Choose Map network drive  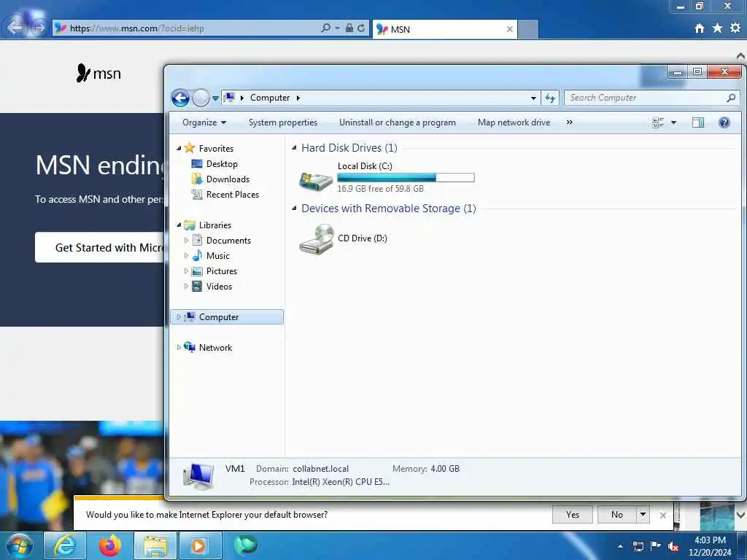tap(514, 122)
